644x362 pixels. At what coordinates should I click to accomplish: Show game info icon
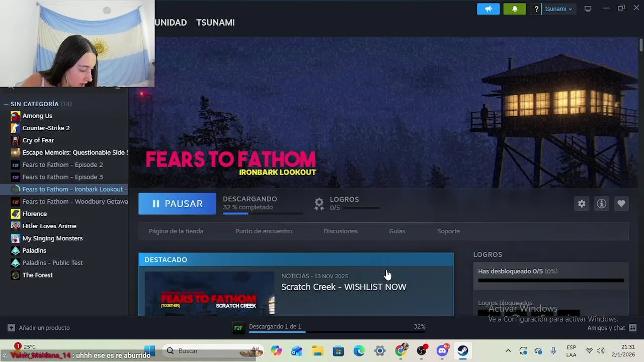[x=601, y=204]
